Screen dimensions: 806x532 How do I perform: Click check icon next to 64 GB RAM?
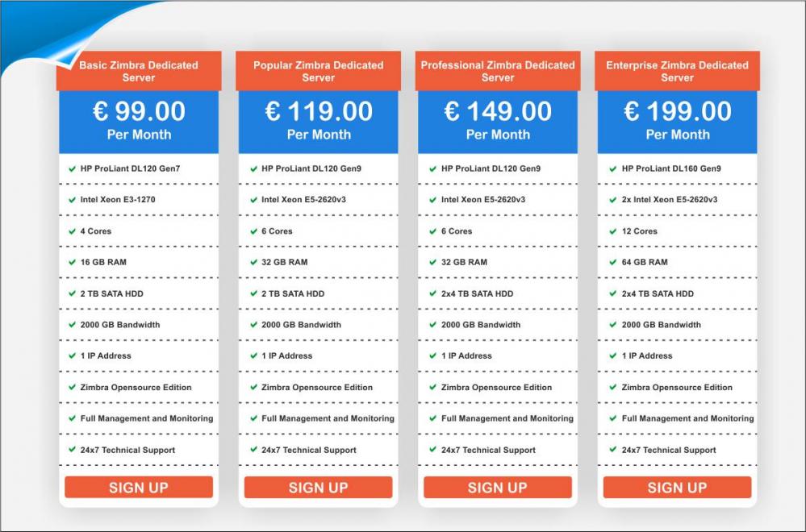[613, 262]
